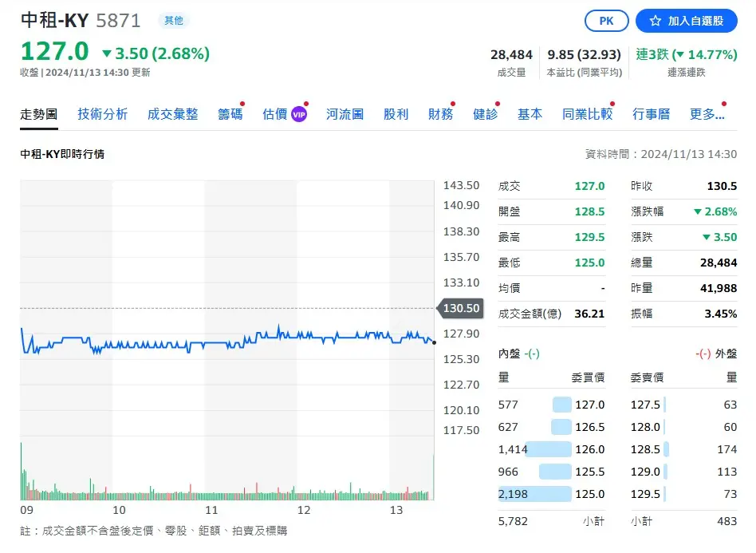Open the 成交彙整 tab
This screenshot has height=553, width=756.
(172, 114)
